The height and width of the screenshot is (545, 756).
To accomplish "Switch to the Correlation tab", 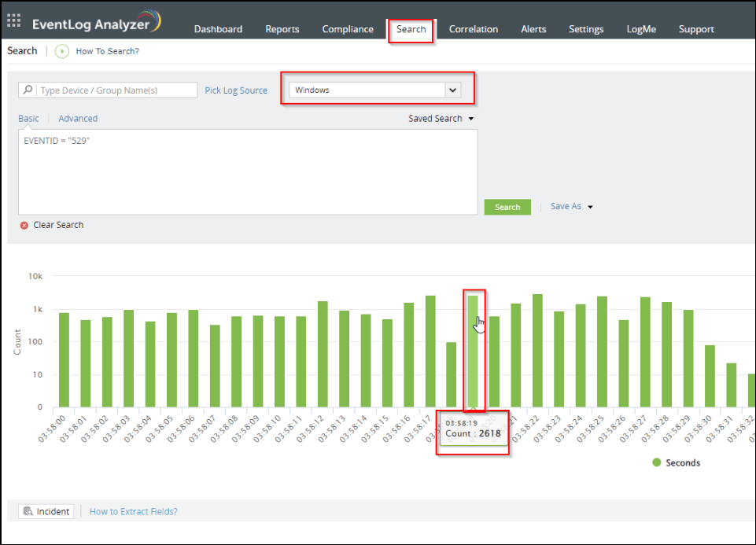I will coord(473,29).
